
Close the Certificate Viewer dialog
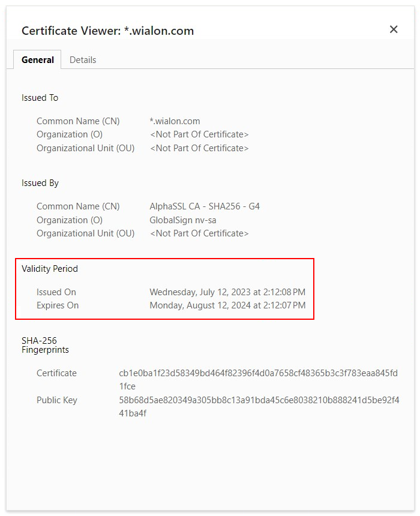pyautogui.click(x=394, y=29)
